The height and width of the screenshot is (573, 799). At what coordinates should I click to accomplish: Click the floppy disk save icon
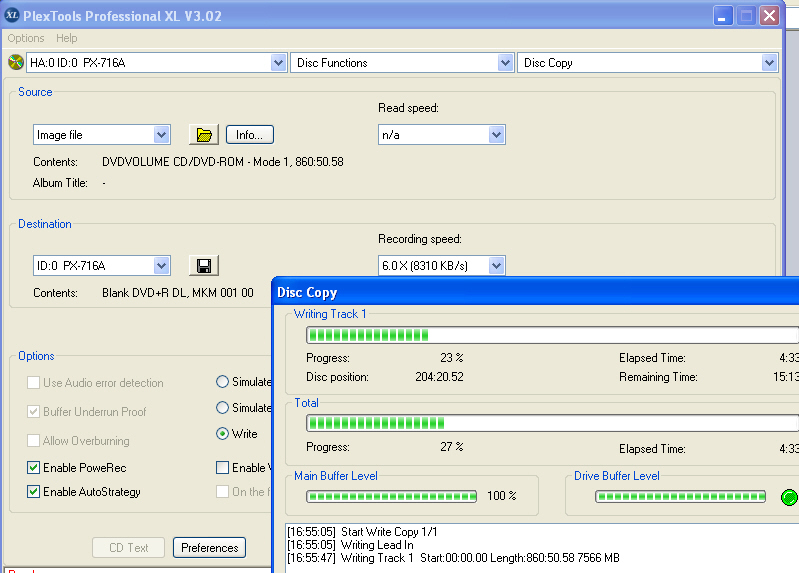tap(204, 266)
